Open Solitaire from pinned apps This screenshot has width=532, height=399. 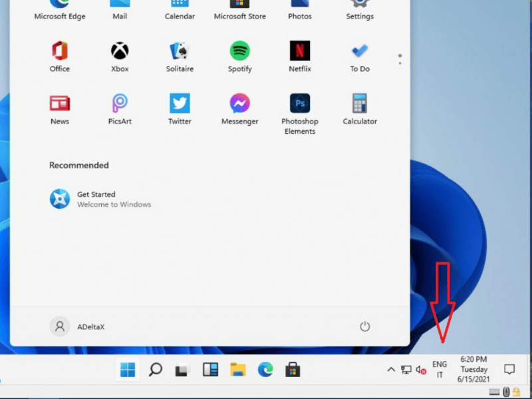point(180,51)
